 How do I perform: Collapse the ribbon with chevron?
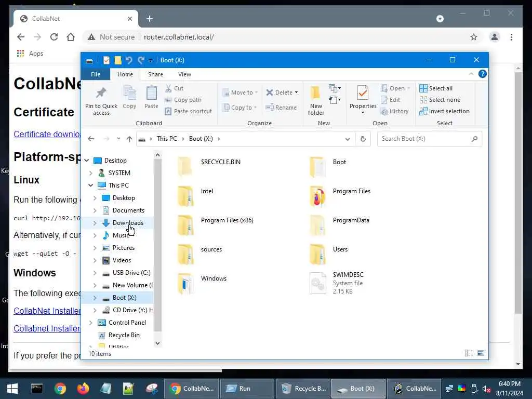[x=471, y=74]
